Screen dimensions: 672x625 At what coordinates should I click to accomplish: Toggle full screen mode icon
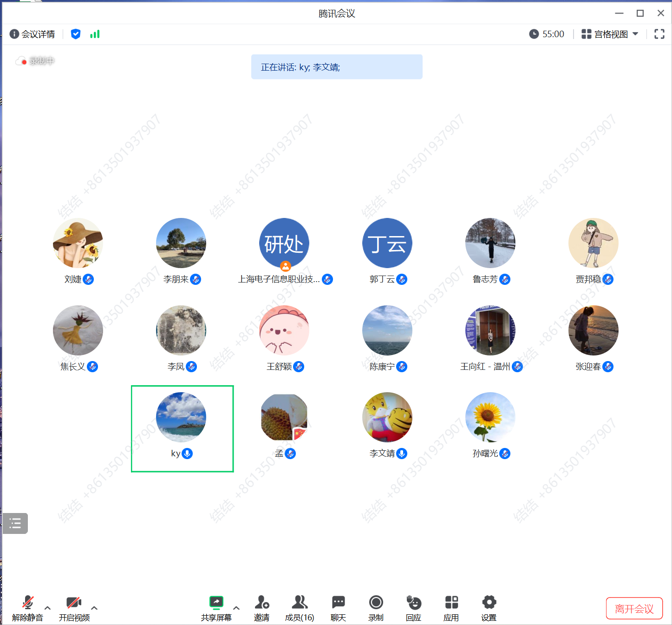pyautogui.click(x=659, y=34)
